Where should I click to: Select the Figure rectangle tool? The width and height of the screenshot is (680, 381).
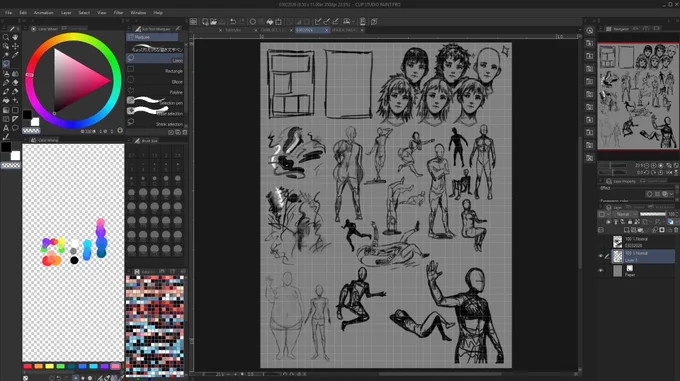pos(15,110)
